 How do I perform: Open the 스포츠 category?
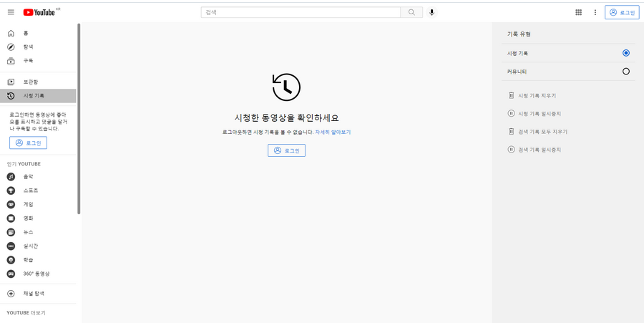click(x=38, y=191)
